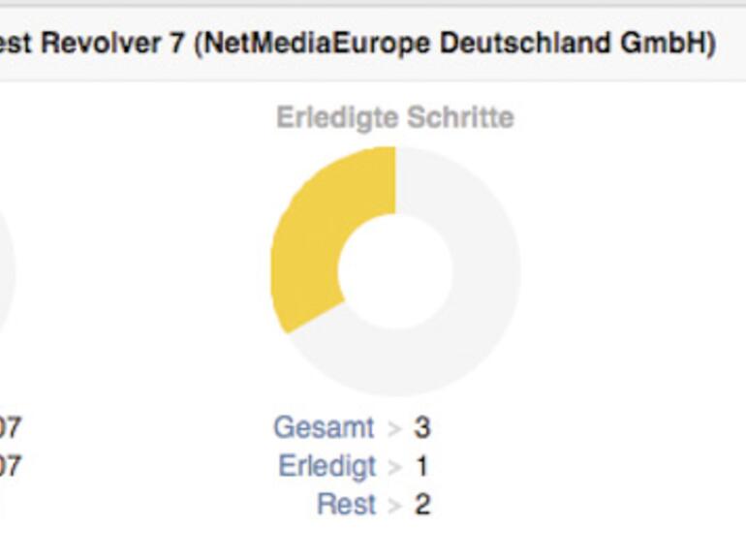Image resolution: width=746 pixels, height=560 pixels.
Task: Click the upper 07 value at left edge
Action: coord(10,427)
